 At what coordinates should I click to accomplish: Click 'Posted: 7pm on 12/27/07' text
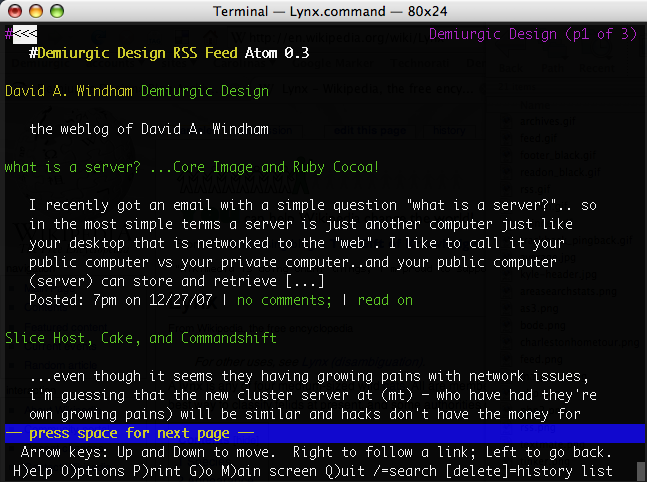click(x=121, y=300)
